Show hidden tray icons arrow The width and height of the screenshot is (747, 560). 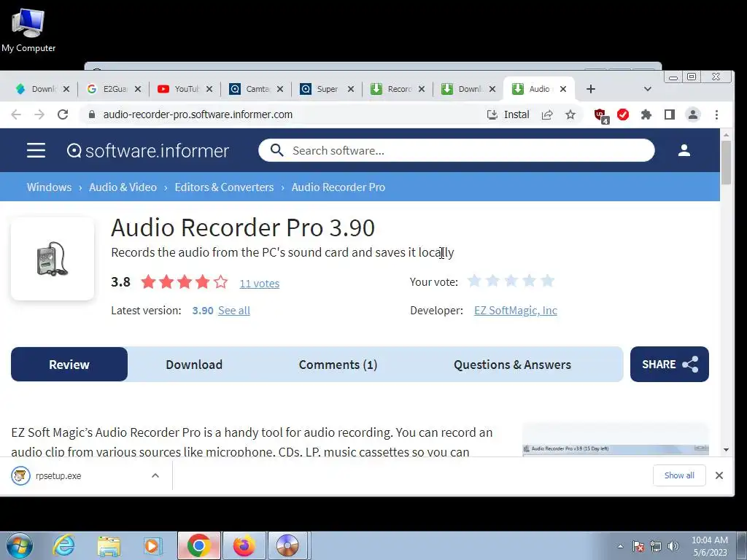coord(620,546)
